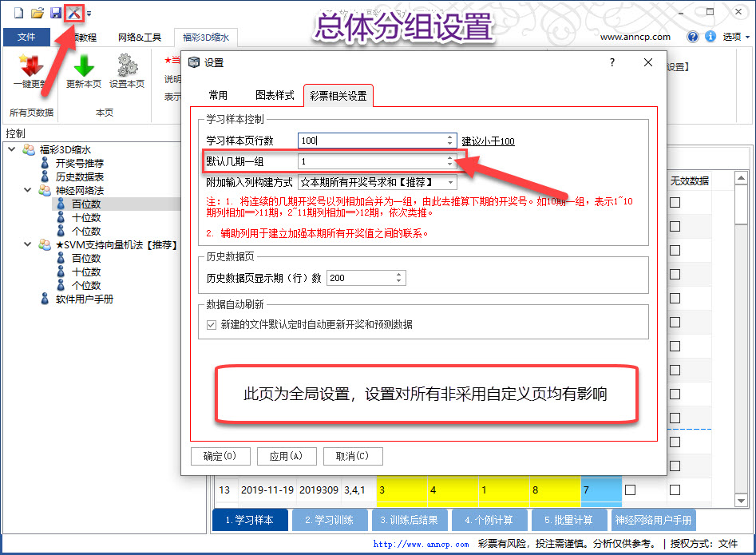This screenshot has width=756, height=555.
Task: Click SVM支持向量机法 group icon
Action: click(x=45, y=245)
